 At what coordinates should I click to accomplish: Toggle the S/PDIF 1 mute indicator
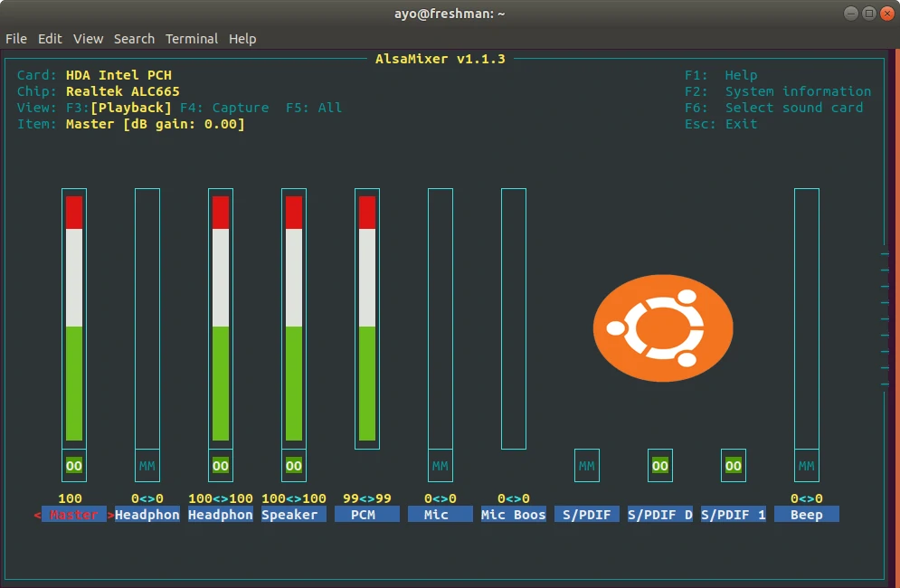tap(733, 466)
